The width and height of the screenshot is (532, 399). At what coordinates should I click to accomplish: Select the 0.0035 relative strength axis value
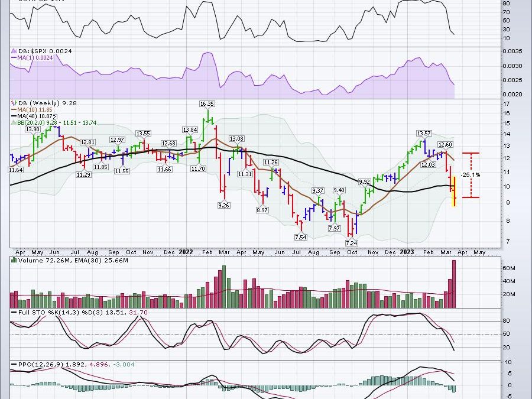tap(512, 51)
